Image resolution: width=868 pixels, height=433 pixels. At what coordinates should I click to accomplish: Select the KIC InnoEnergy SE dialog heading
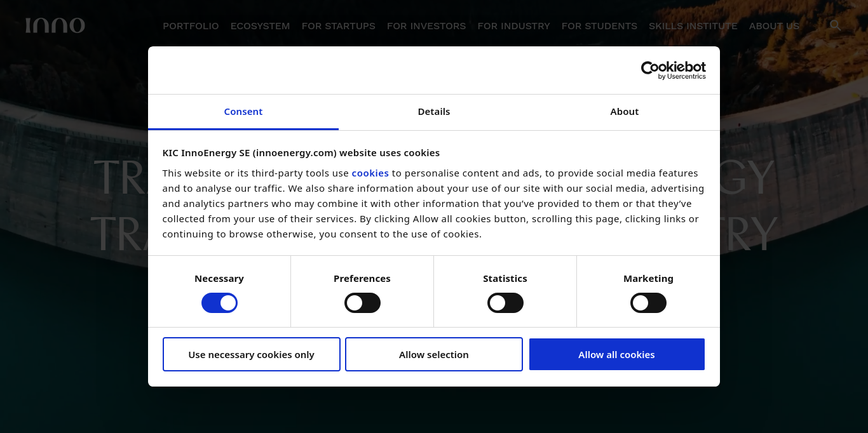click(301, 153)
